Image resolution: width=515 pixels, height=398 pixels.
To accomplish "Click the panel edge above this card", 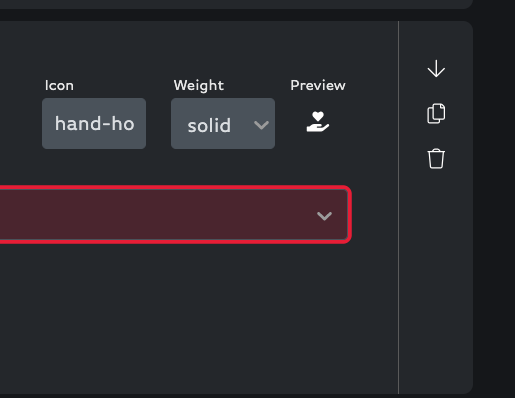I will click(233, 4).
